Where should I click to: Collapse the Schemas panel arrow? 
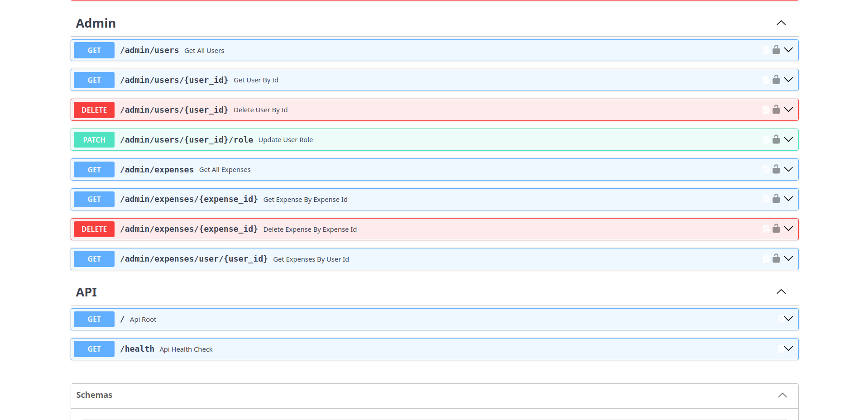782,395
